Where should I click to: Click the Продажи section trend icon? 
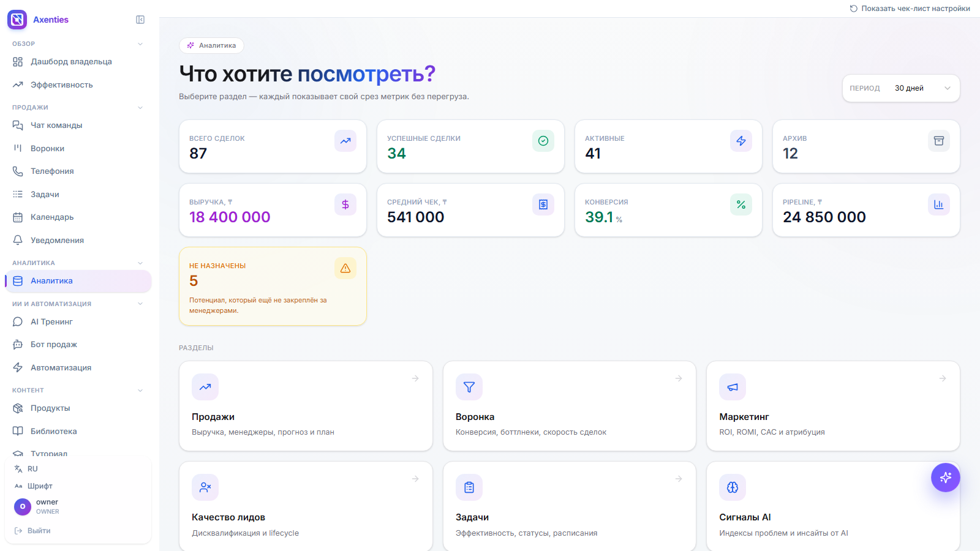(205, 387)
